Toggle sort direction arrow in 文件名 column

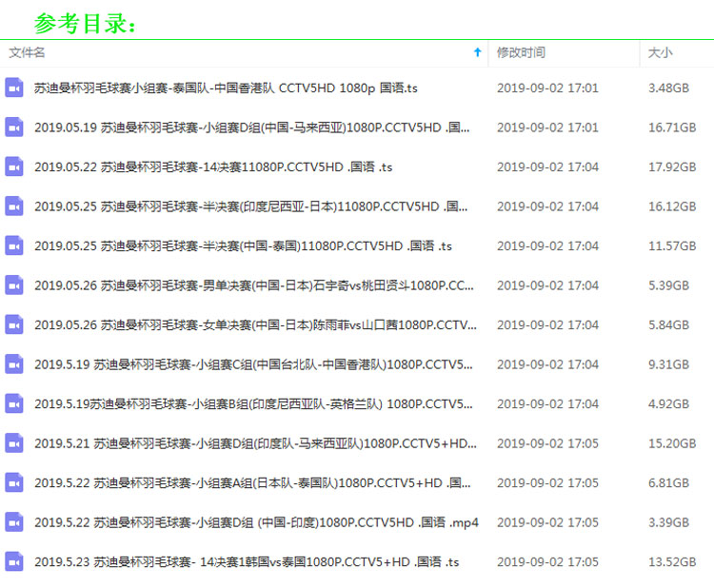coord(477,53)
